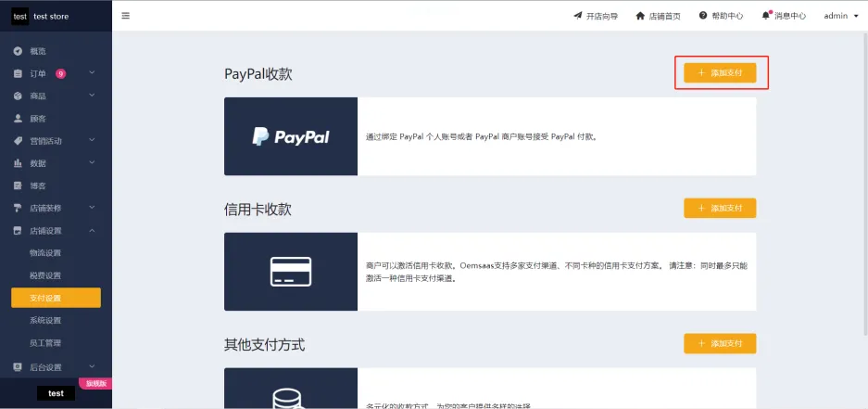Collapse the 店铺设置 submenu chevron
The image size is (868, 409).
[x=92, y=230]
